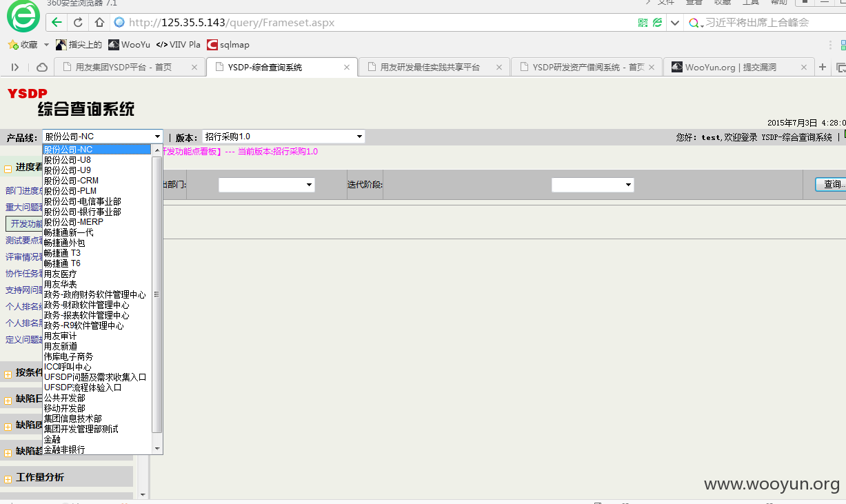Switch to 用友研发最佳实践共享平台 tab

pyautogui.click(x=433, y=67)
